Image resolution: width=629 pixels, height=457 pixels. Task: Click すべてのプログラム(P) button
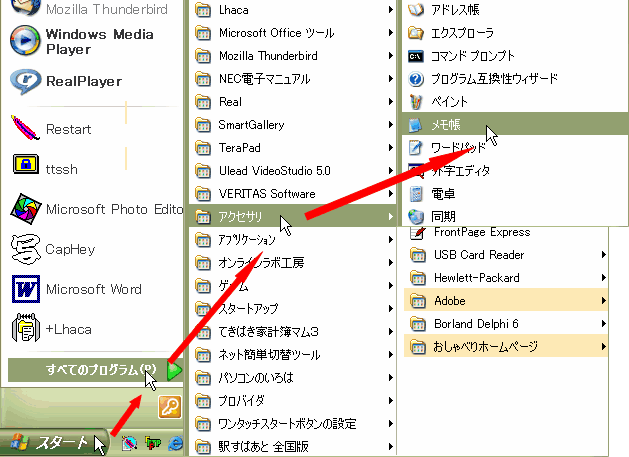[x=95, y=370]
